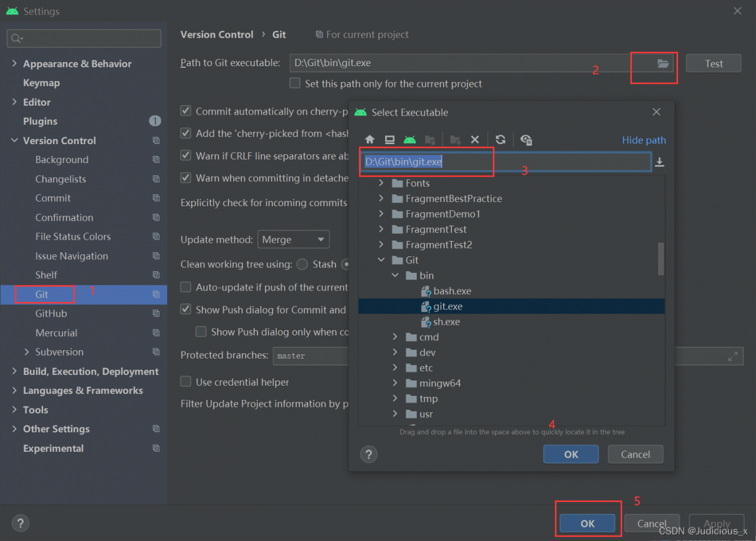756x541 pixels.
Task: Click the help question mark in Select Executable dialog
Action: click(369, 454)
